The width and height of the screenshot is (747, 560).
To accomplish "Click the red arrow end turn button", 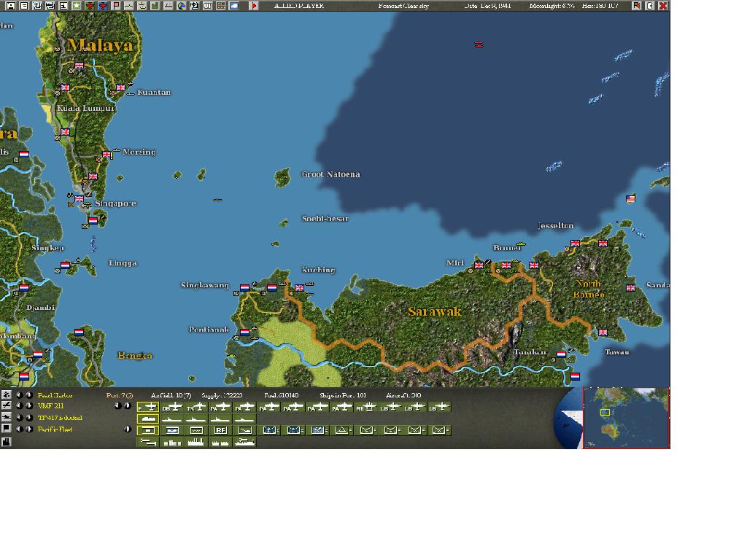I will (x=253, y=6).
